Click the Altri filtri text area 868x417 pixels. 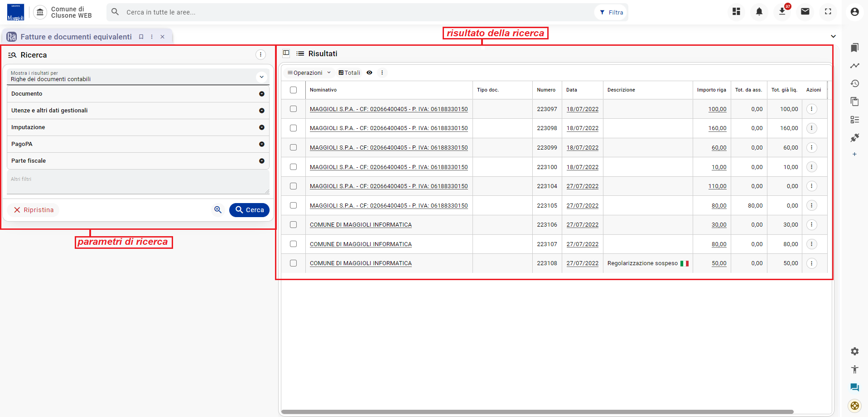pyautogui.click(x=138, y=182)
